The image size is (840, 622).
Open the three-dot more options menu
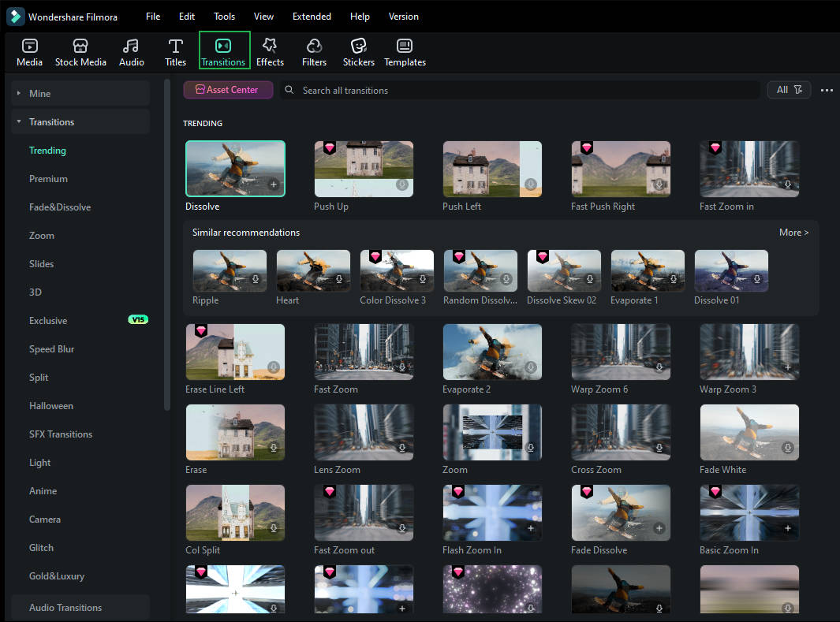click(x=827, y=90)
